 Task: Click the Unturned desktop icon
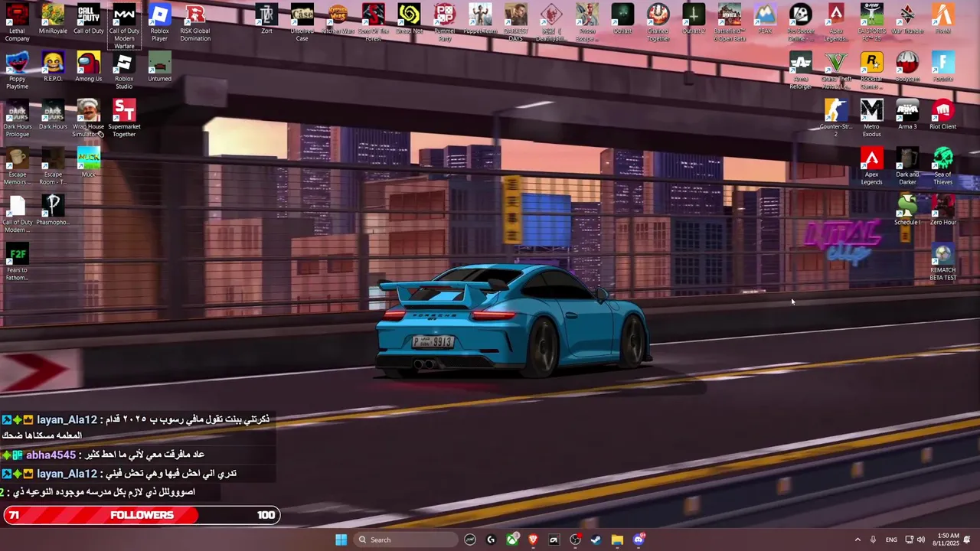pyautogui.click(x=159, y=67)
